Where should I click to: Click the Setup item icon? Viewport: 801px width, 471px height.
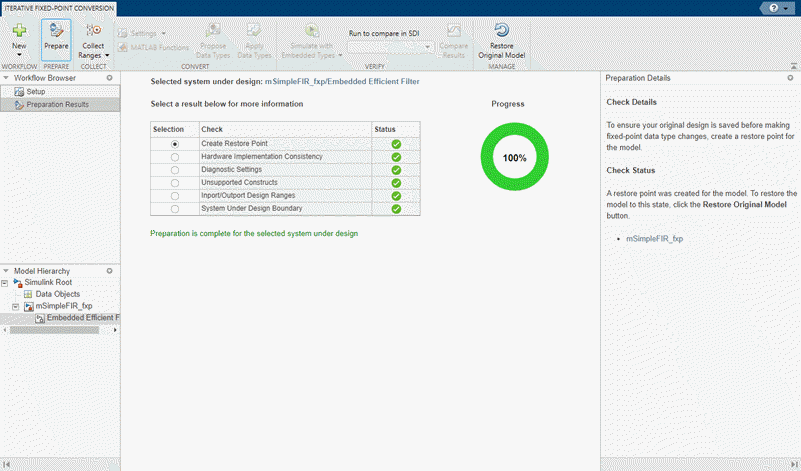pos(19,92)
